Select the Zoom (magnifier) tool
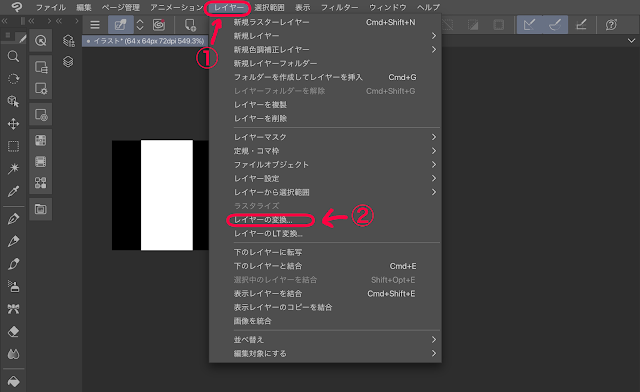This screenshot has width=640, height=392. 13,56
